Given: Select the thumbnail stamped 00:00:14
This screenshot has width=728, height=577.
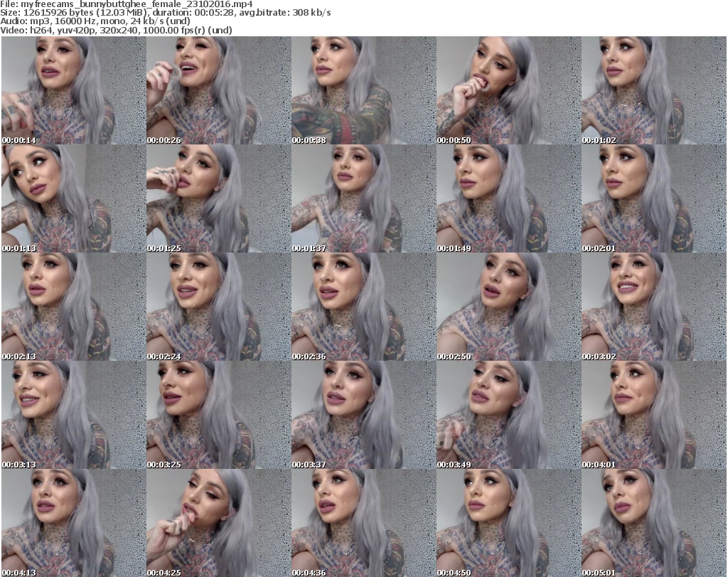Looking at the screenshot, I should click(x=74, y=90).
